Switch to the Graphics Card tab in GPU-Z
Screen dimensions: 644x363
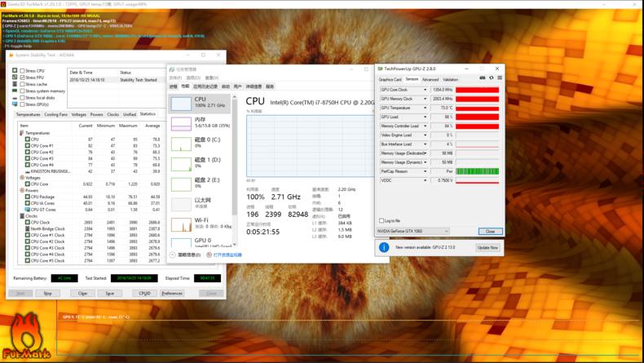pyautogui.click(x=390, y=80)
